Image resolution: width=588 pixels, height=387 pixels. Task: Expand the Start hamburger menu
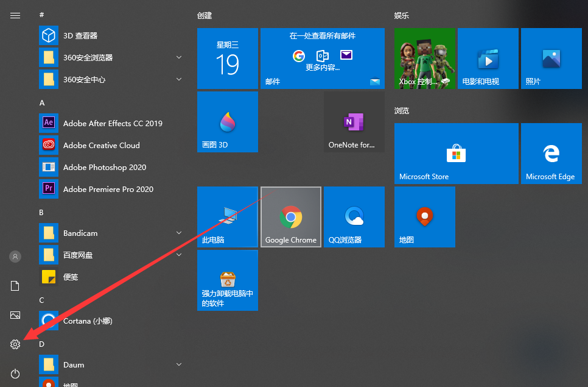[x=15, y=15]
